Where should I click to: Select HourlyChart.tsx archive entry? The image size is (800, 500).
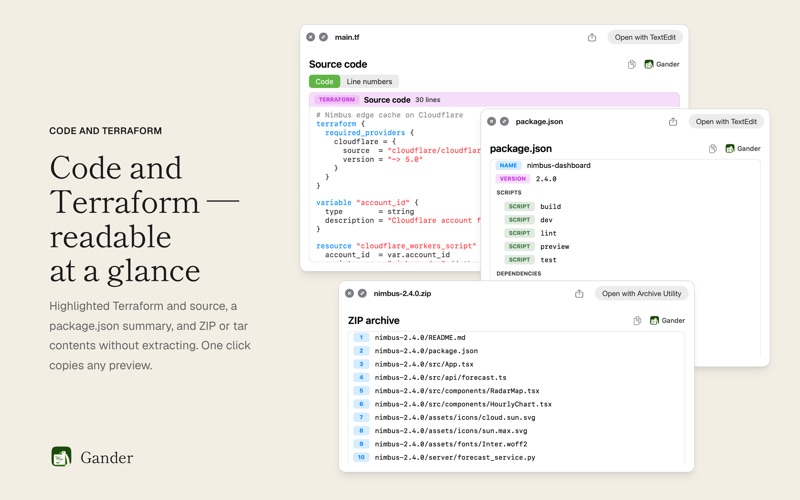click(517, 404)
